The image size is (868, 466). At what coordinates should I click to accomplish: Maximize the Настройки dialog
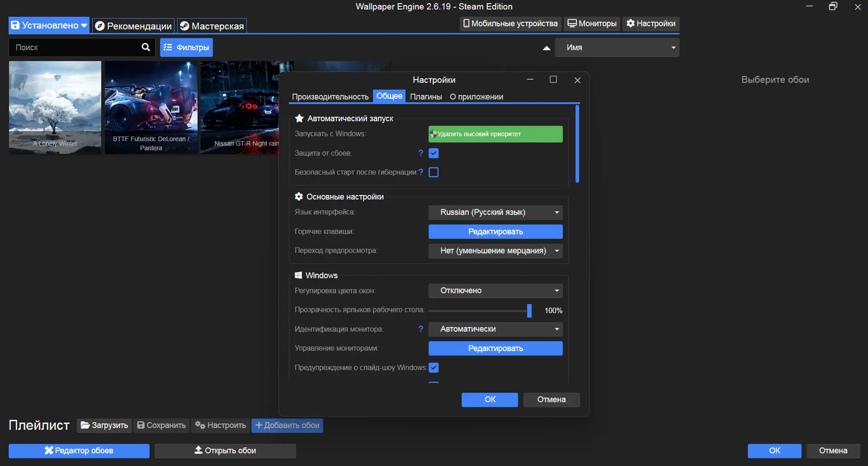(x=553, y=80)
